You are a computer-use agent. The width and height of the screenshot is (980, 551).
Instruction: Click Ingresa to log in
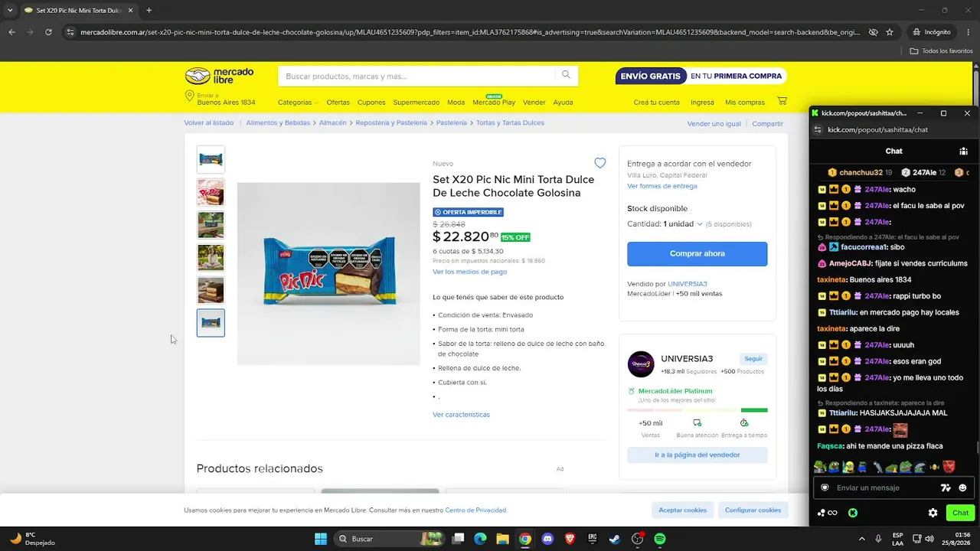[x=702, y=103]
